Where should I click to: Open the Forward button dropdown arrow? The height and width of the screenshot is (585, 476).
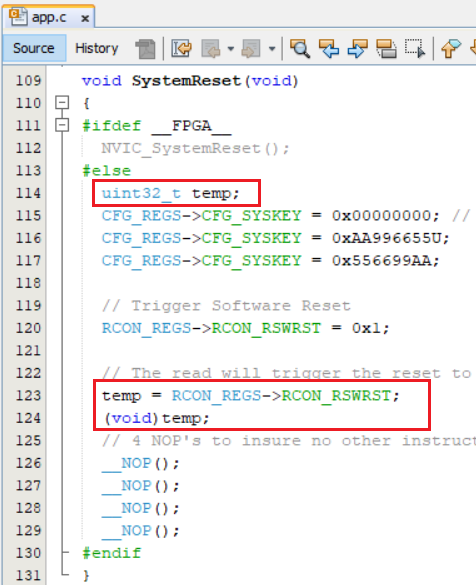tap(272, 49)
